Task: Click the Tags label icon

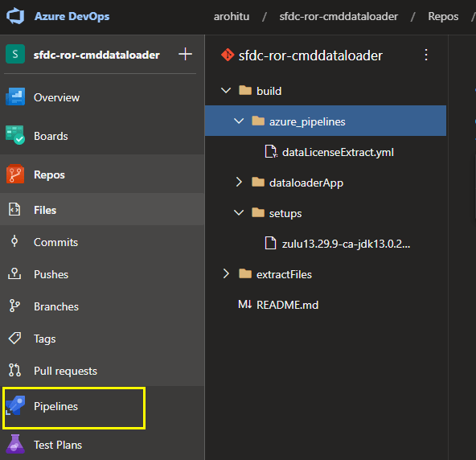Action: tap(14, 338)
